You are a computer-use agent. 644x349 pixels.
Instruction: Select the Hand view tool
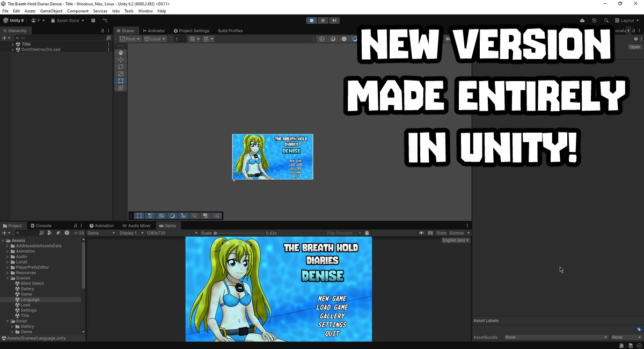(121, 53)
